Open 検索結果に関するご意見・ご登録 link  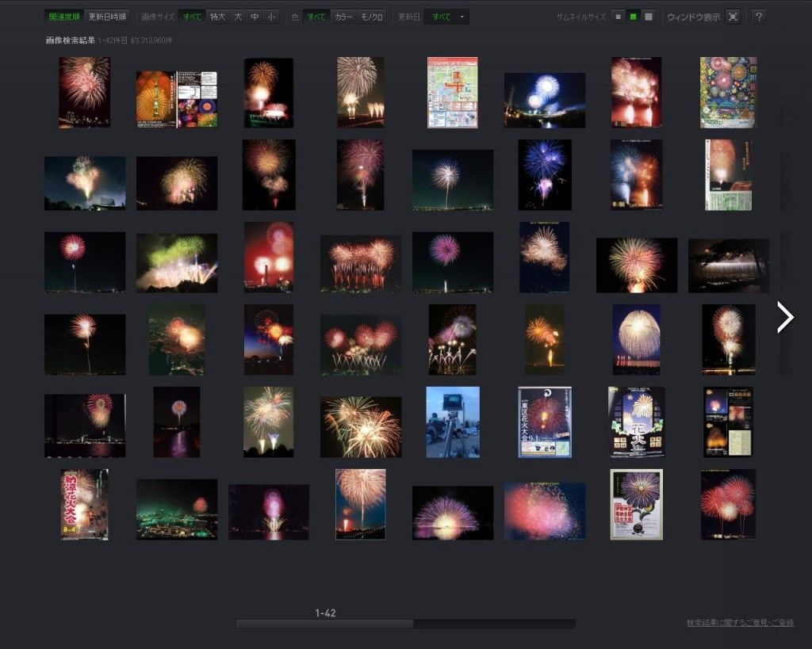(x=740, y=623)
